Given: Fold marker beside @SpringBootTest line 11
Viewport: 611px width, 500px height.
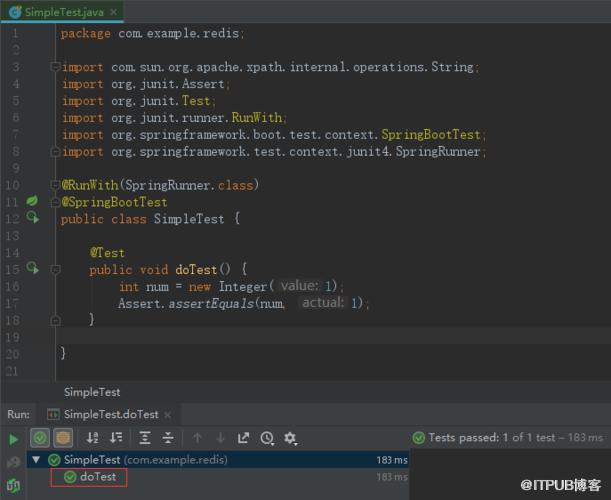Looking at the screenshot, I should point(55,202).
